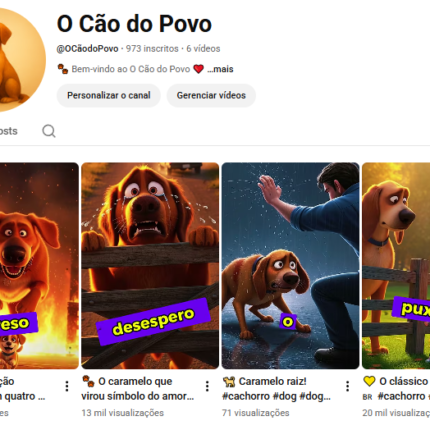Open the dog by fence 'pux' thumbnail

(396, 266)
